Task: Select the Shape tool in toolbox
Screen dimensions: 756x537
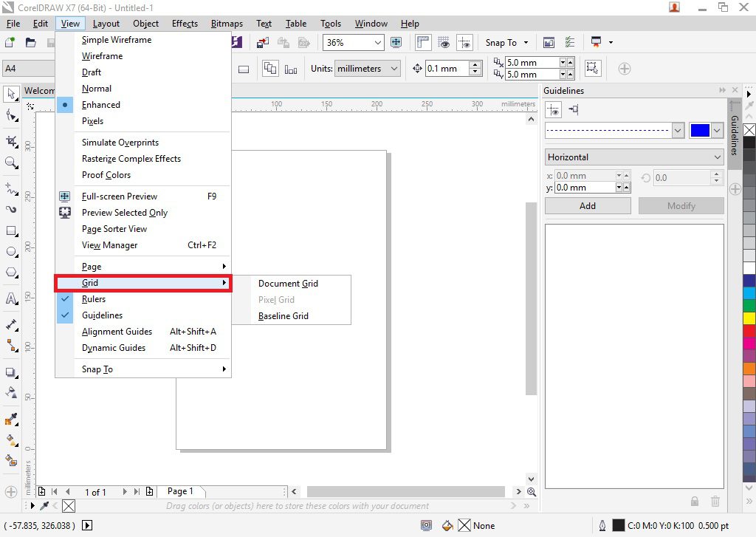Action: (x=11, y=115)
